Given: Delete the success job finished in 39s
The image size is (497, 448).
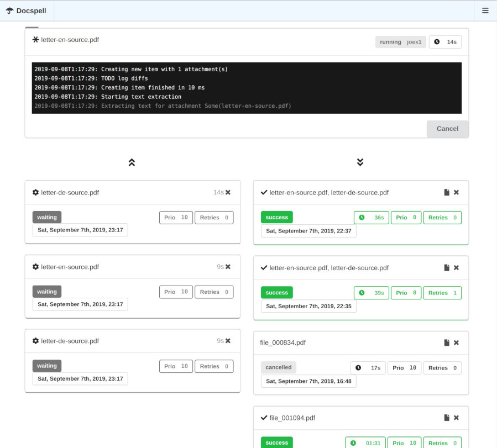Looking at the screenshot, I should 456,267.
